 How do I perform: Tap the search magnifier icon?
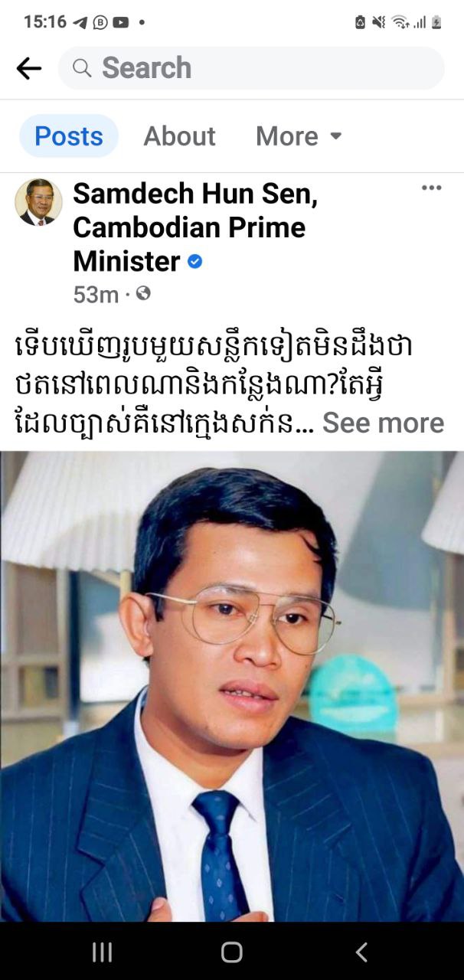click(82, 68)
